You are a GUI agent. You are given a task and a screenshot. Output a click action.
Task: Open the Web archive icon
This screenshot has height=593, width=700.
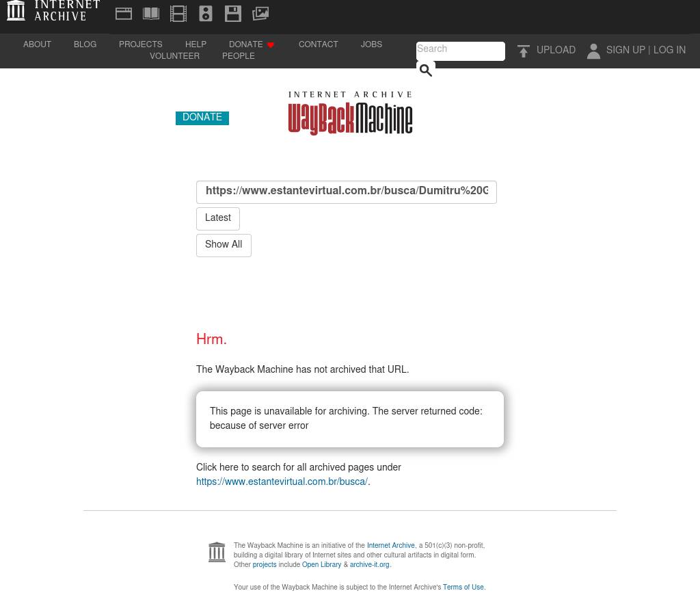124,14
